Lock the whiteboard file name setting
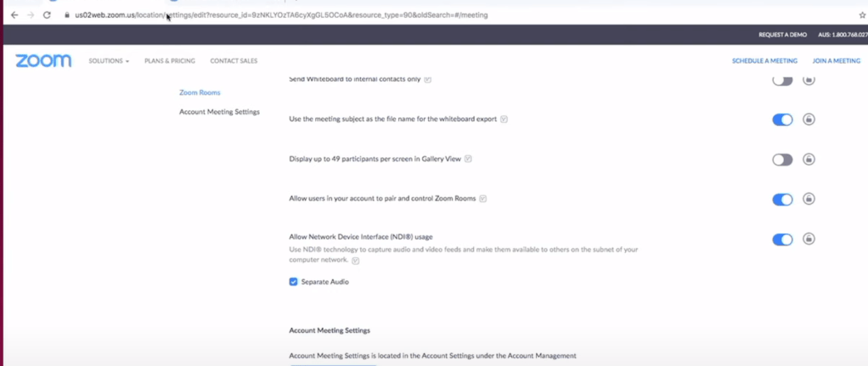 coord(809,120)
